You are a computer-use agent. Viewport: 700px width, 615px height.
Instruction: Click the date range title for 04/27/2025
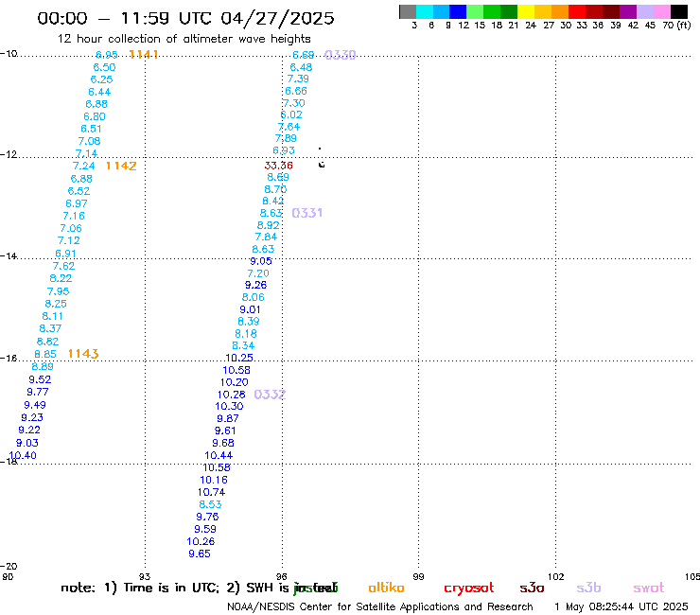pyautogui.click(x=185, y=18)
